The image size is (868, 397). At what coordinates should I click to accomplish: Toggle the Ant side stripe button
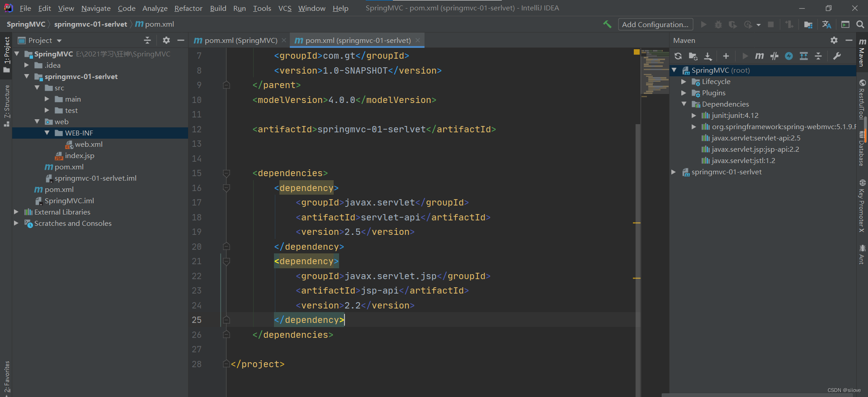pos(862,254)
